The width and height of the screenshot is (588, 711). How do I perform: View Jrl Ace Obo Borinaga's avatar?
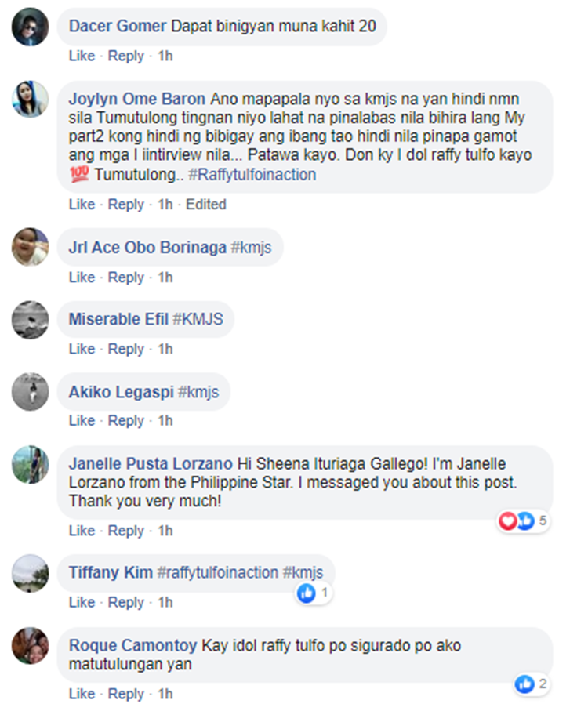point(31,248)
